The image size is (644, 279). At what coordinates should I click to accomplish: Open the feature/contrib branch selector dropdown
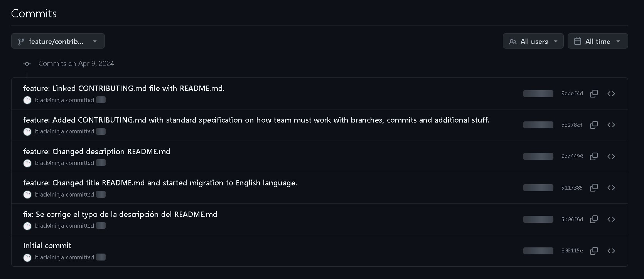(x=58, y=41)
